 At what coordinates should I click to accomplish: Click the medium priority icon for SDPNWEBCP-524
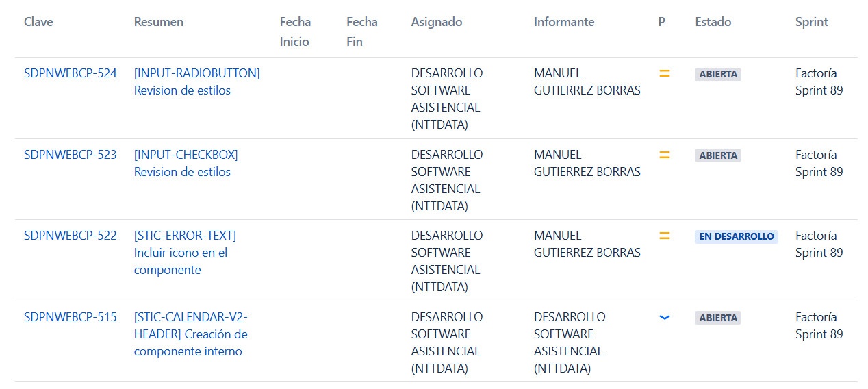(x=664, y=73)
